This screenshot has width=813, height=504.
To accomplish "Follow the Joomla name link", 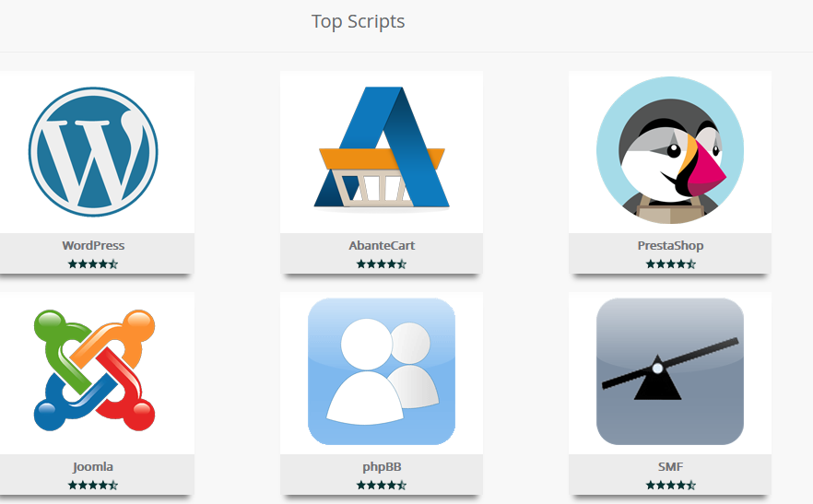I will [93, 466].
